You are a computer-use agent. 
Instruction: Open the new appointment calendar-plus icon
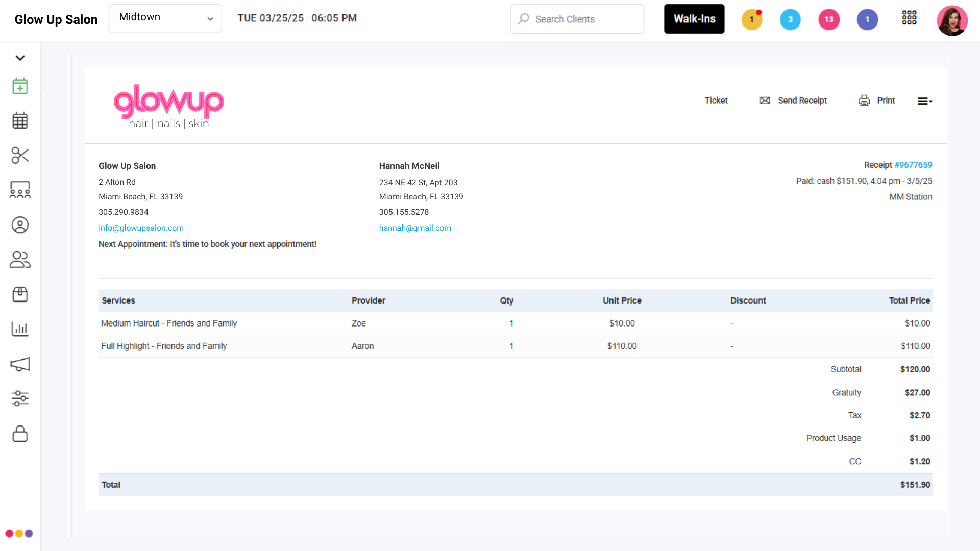(x=20, y=86)
